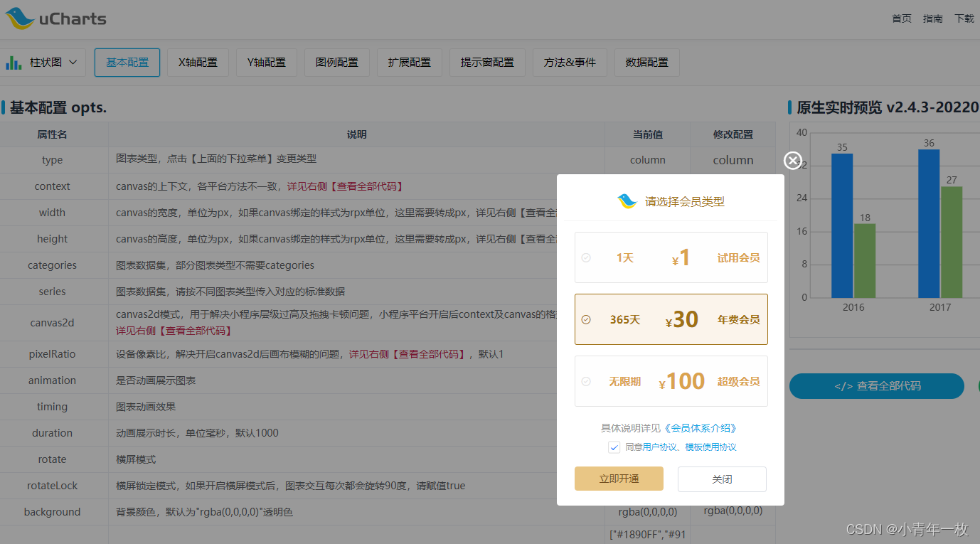Switch to the Y轴配置 tab
This screenshot has height=544, width=980.
267,63
